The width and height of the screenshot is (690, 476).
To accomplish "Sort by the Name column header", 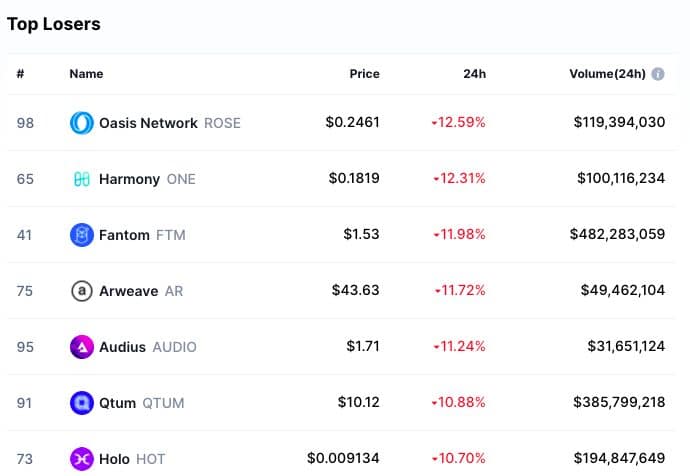I will click(86, 74).
